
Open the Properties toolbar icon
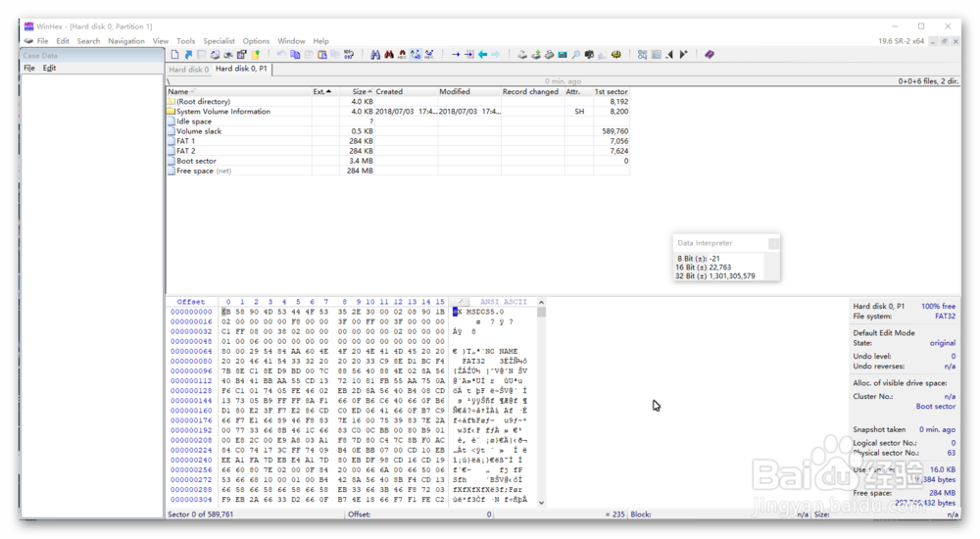[x=241, y=55]
